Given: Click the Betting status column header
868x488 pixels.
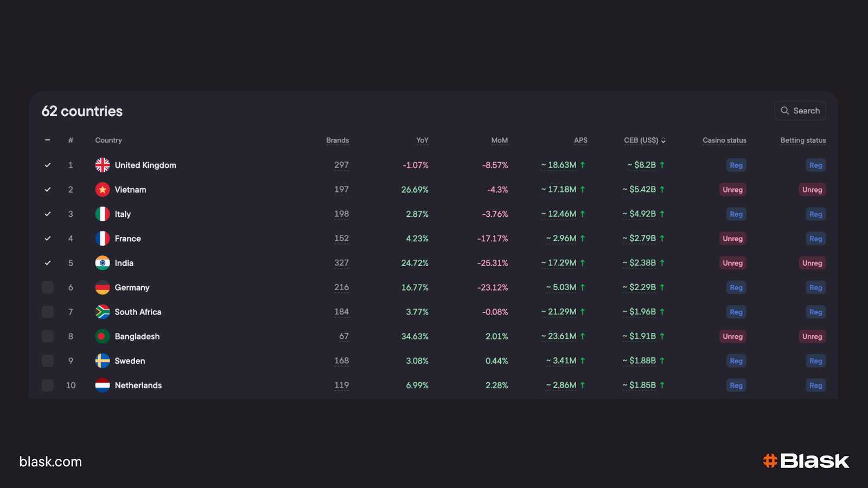Looking at the screenshot, I should click(802, 140).
